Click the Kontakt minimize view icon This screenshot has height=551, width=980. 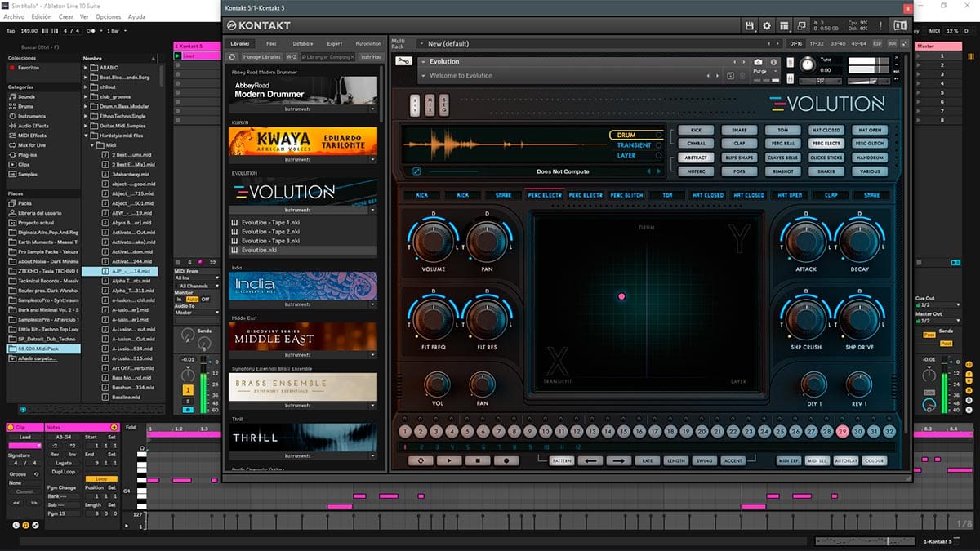click(802, 26)
